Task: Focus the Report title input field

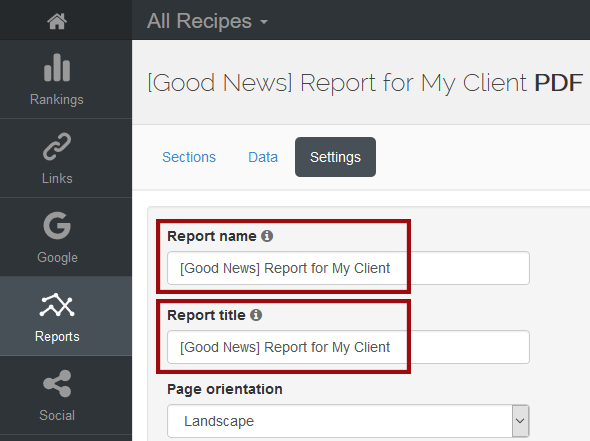Action: click(x=348, y=347)
